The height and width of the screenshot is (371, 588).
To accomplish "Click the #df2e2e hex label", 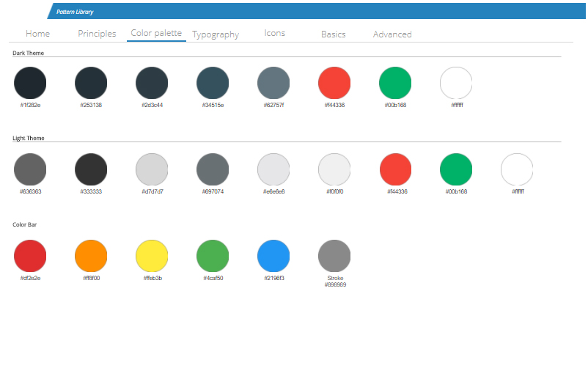I will pyautogui.click(x=30, y=279).
